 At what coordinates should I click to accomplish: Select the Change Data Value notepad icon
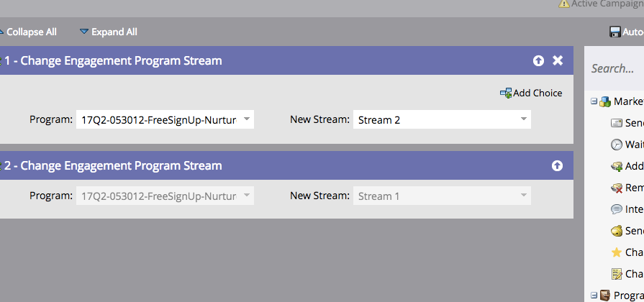617,274
